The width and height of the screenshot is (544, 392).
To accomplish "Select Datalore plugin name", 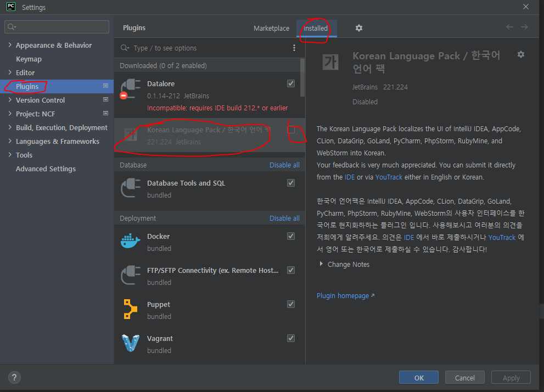I will [161, 83].
